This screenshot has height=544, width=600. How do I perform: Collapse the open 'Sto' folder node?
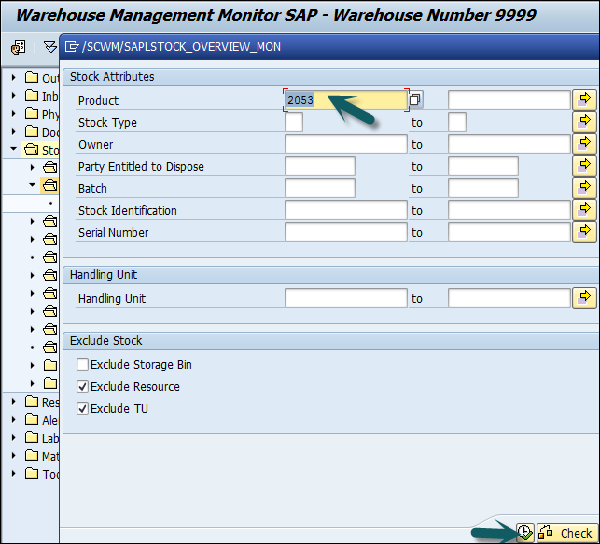(13, 149)
